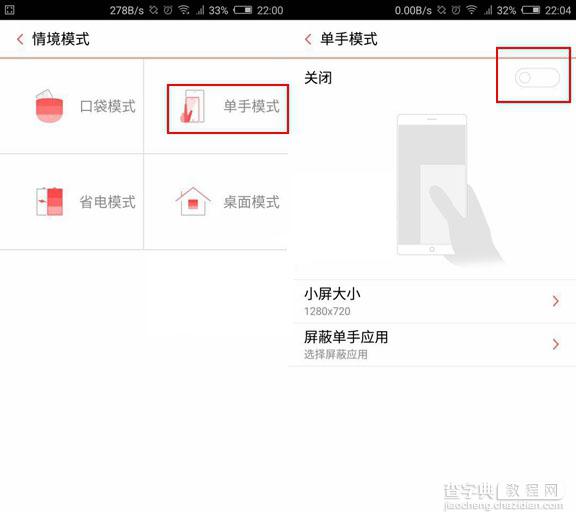This screenshot has width=576, height=512.
Task: Select the 小屏大小 setting text
Action: (332, 294)
